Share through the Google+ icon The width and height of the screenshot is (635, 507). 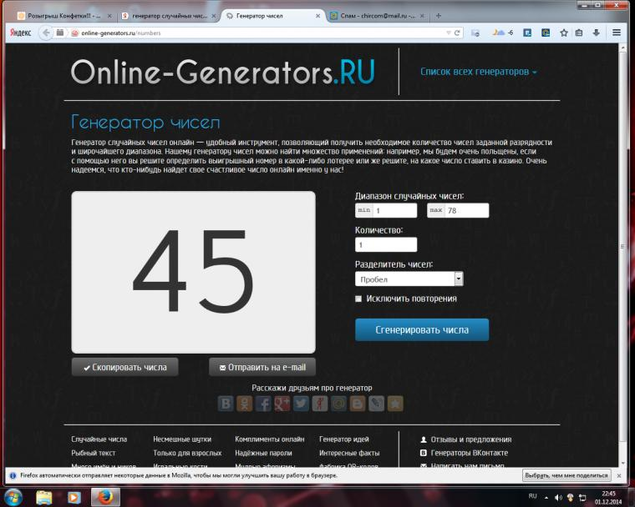tap(282, 403)
